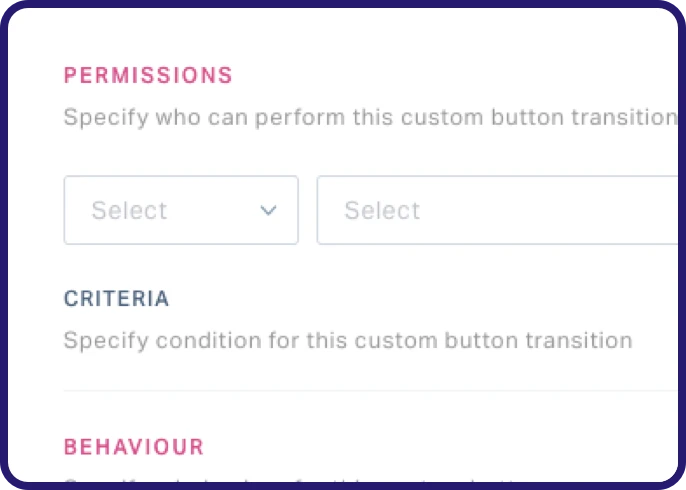Click the empty area right of "Select" in wide field

point(550,210)
